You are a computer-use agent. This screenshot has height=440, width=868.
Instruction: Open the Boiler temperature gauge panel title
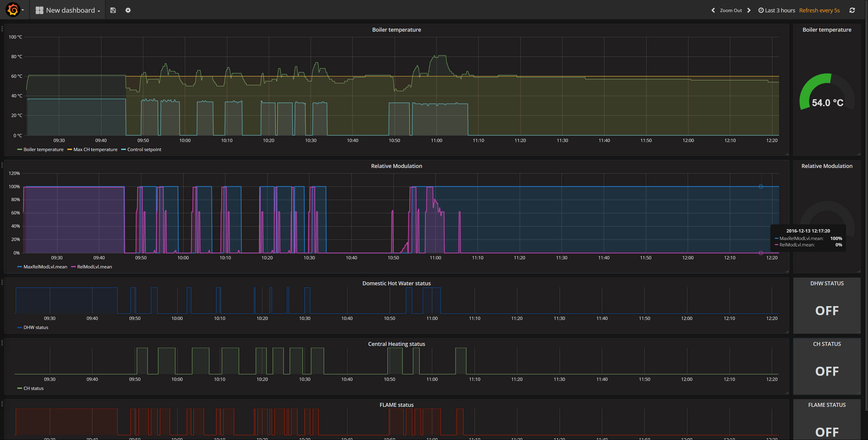(x=827, y=30)
